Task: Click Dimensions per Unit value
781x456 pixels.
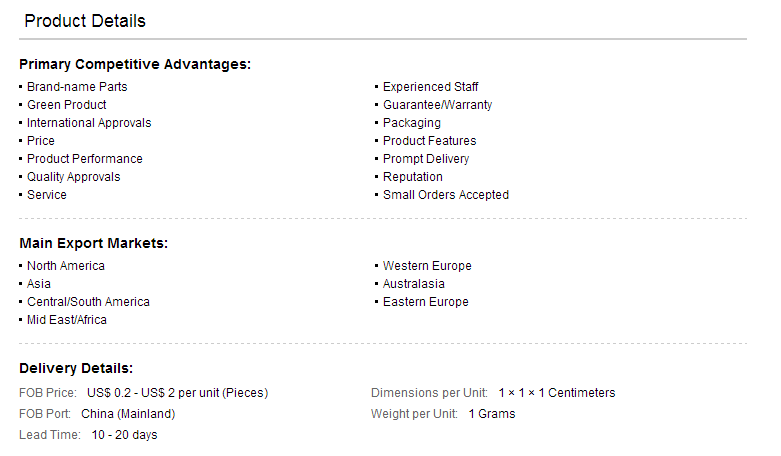Action: (x=557, y=393)
